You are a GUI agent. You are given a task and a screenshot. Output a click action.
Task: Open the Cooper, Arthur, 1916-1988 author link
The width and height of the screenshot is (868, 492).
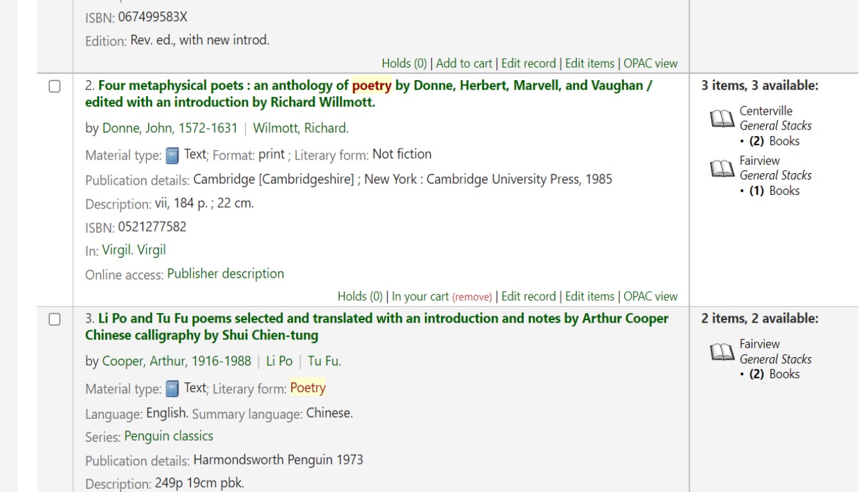pyautogui.click(x=176, y=361)
